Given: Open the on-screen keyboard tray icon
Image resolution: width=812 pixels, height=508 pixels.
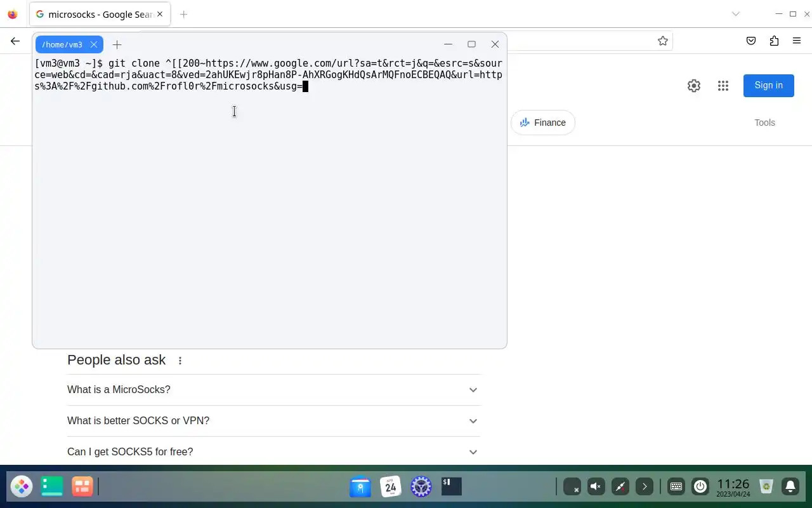Looking at the screenshot, I should click(676, 487).
